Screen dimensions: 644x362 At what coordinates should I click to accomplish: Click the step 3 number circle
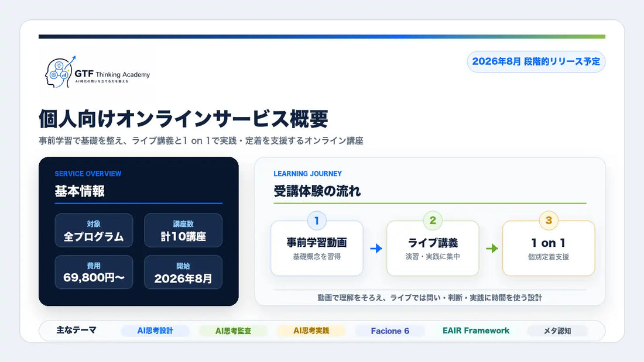click(x=549, y=221)
